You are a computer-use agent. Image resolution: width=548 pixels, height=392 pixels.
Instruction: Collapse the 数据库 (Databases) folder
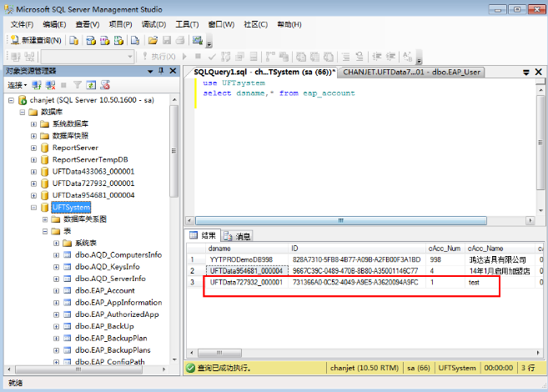[x=23, y=113]
